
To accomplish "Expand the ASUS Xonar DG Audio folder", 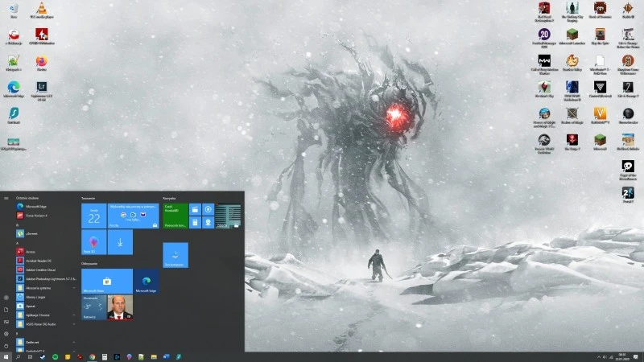I will coord(46,324).
